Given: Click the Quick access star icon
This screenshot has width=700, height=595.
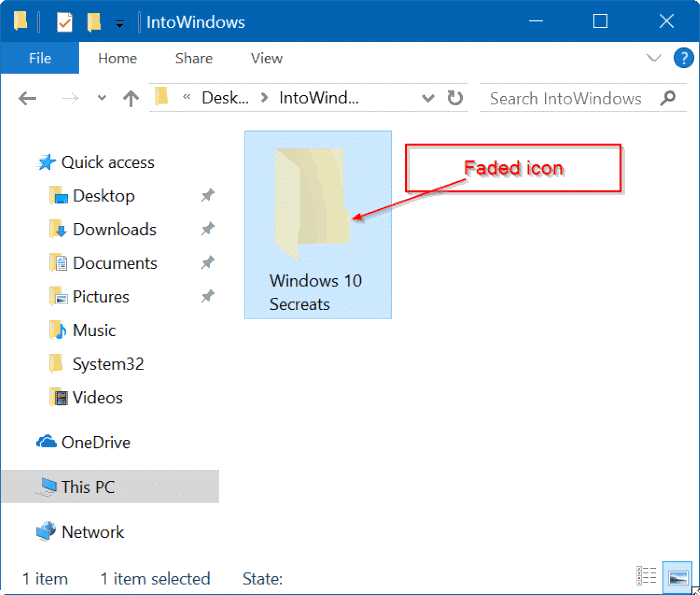Looking at the screenshot, I should coord(46,162).
